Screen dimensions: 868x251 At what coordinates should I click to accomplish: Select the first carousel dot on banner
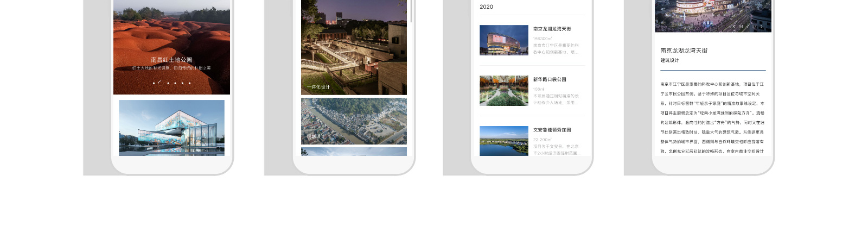pyautogui.click(x=154, y=83)
